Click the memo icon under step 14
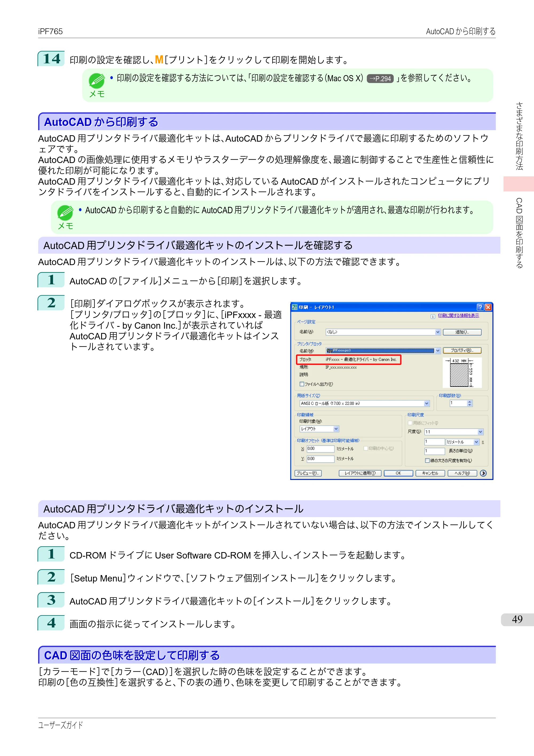This screenshot has height=756, width=534. (97, 81)
